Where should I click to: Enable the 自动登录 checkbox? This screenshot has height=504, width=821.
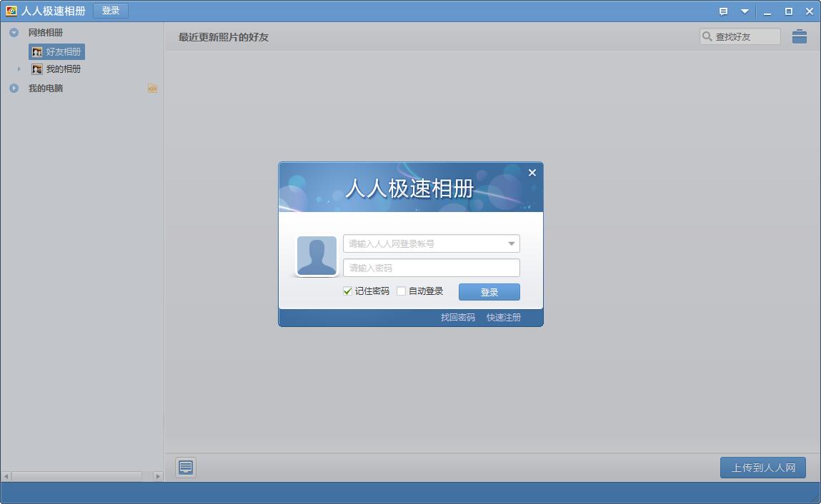tap(401, 291)
